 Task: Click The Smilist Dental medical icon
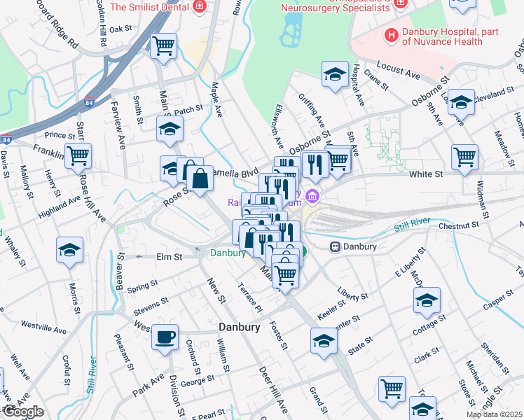tap(200, 6)
